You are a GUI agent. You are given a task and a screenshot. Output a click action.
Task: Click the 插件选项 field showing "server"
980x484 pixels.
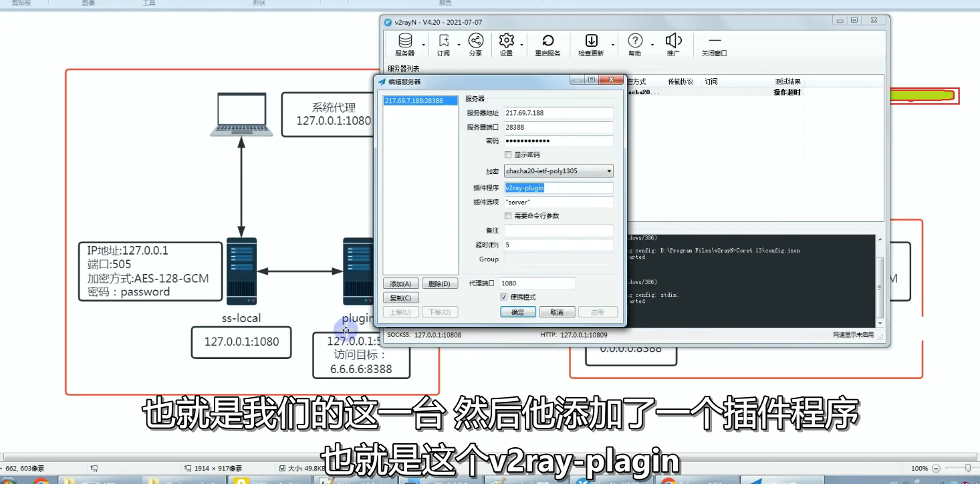click(x=558, y=202)
